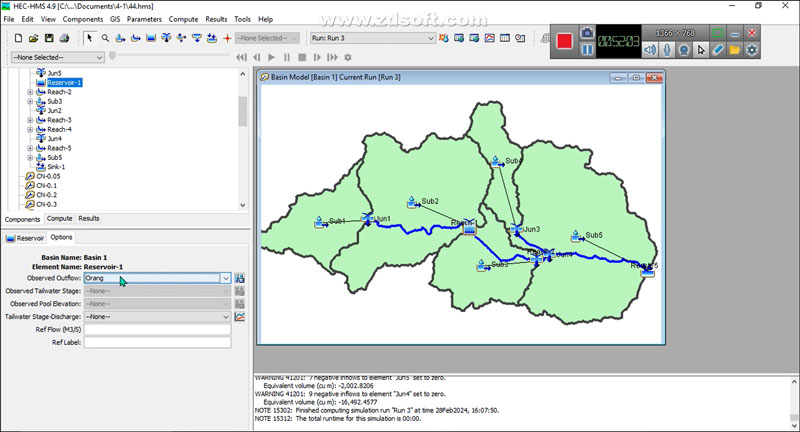Image resolution: width=800 pixels, height=432 pixels.
Task: Expand the Reach-2 tree node
Action: pyautogui.click(x=30, y=92)
